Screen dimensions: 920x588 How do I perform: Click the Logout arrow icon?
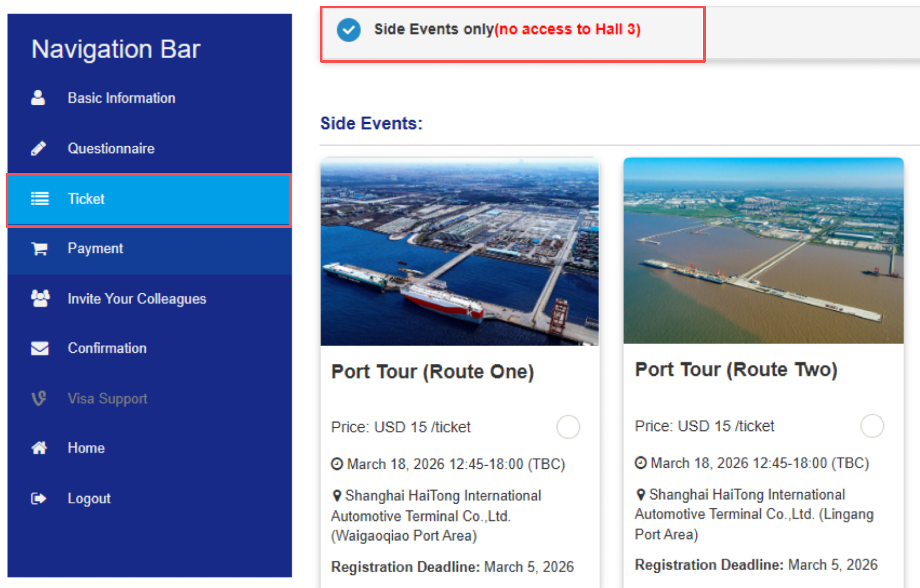[x=39, y=498]
